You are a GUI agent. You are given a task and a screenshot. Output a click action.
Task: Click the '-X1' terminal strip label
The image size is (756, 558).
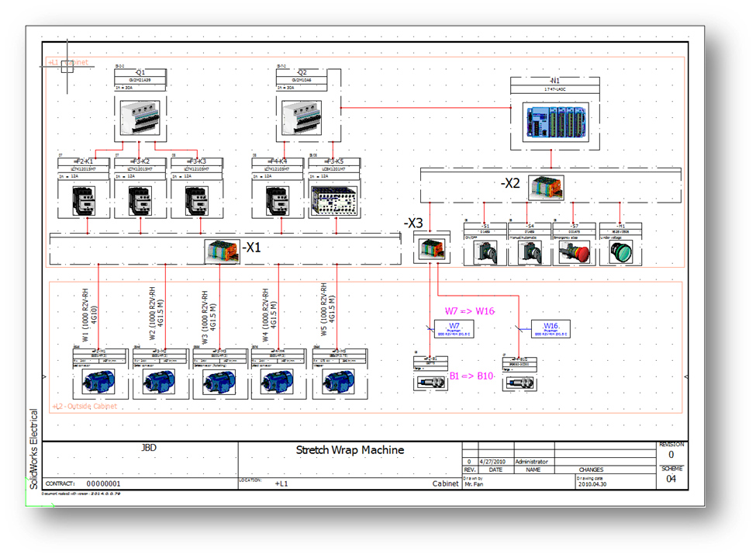[x=251, y=248]
